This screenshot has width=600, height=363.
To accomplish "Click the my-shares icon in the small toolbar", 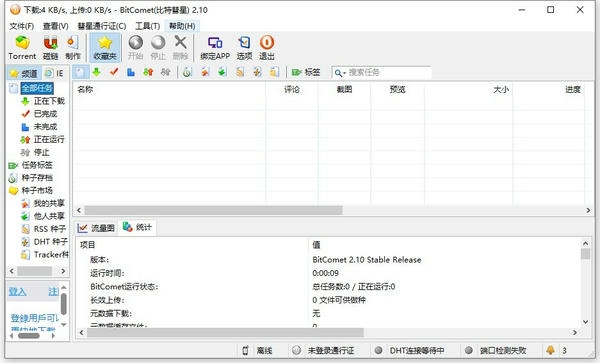I will 205,72.
